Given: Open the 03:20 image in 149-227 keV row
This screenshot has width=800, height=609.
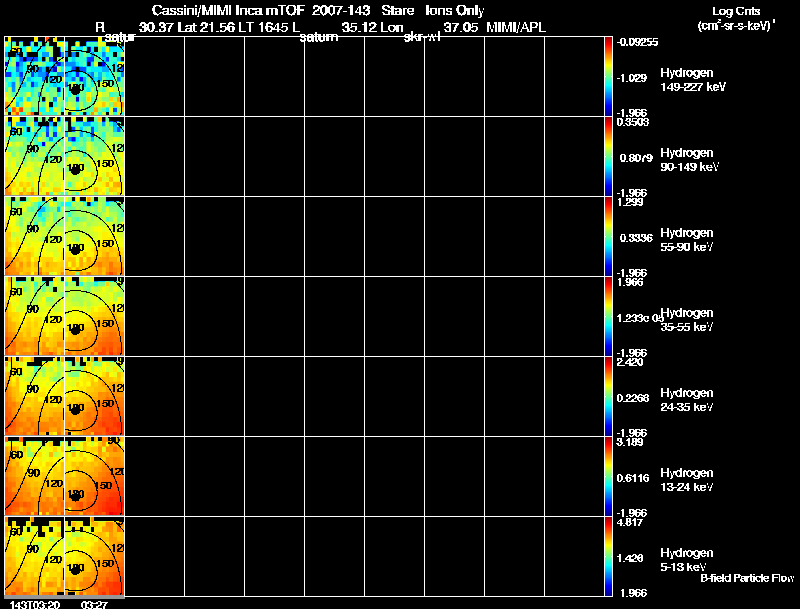Looking at the screenshot, I should 34,76.
